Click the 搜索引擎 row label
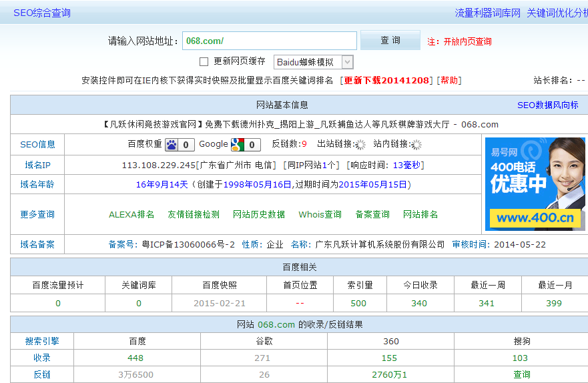The image size is (588, 383). click(42, 342)
